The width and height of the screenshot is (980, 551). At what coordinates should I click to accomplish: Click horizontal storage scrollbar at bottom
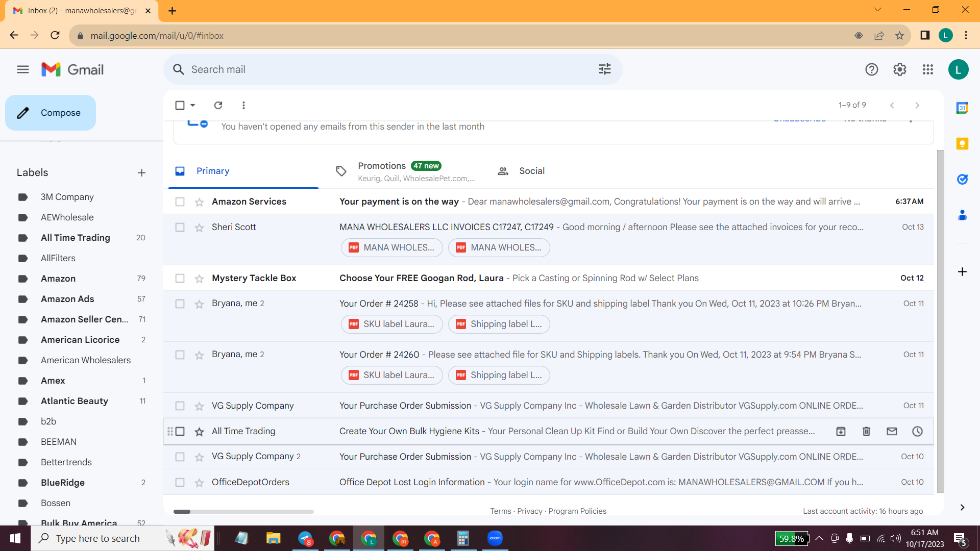pyautogui.click(x=243, y=511)
